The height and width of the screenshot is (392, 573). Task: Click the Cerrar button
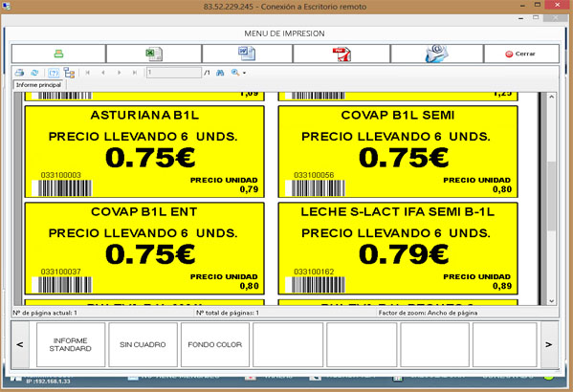521,54
